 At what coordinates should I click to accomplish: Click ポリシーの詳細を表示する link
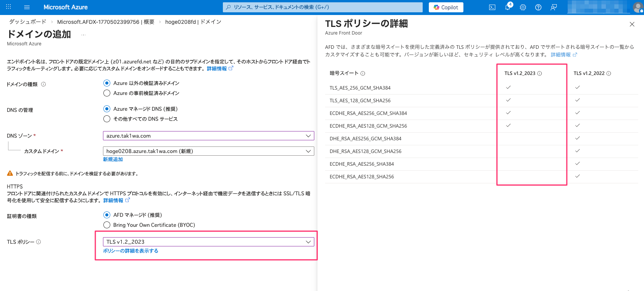pos(131,251)
